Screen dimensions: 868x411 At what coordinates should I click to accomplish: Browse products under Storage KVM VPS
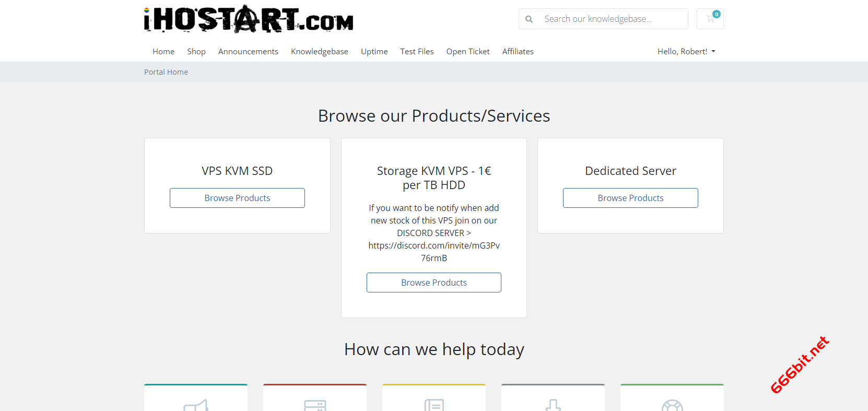(434, 283)
